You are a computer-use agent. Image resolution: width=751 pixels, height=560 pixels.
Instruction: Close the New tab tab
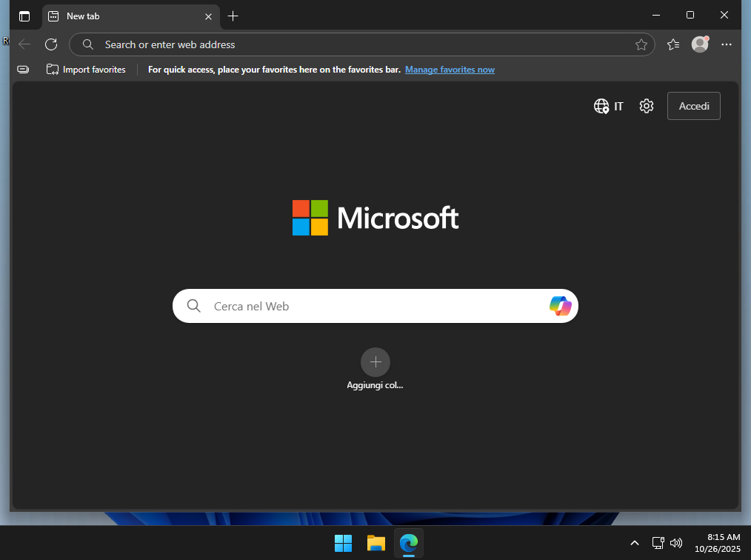208,16
